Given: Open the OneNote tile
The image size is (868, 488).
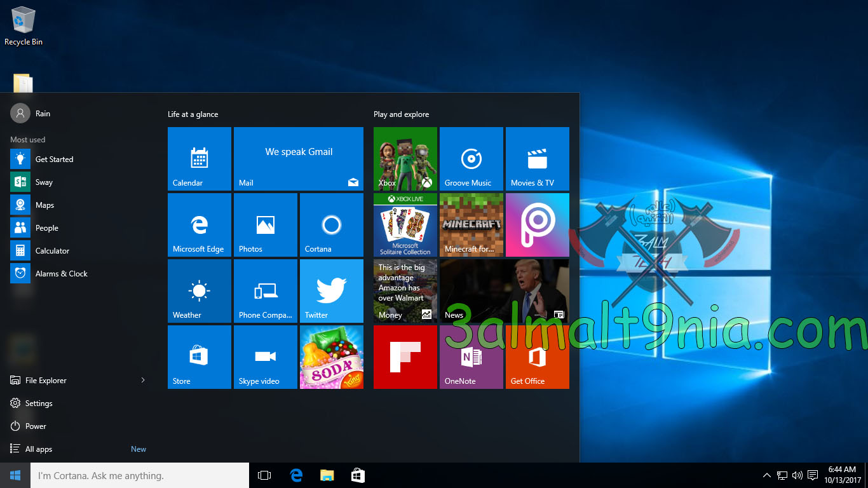Looking at the screenshot, I should pos(471,357).
